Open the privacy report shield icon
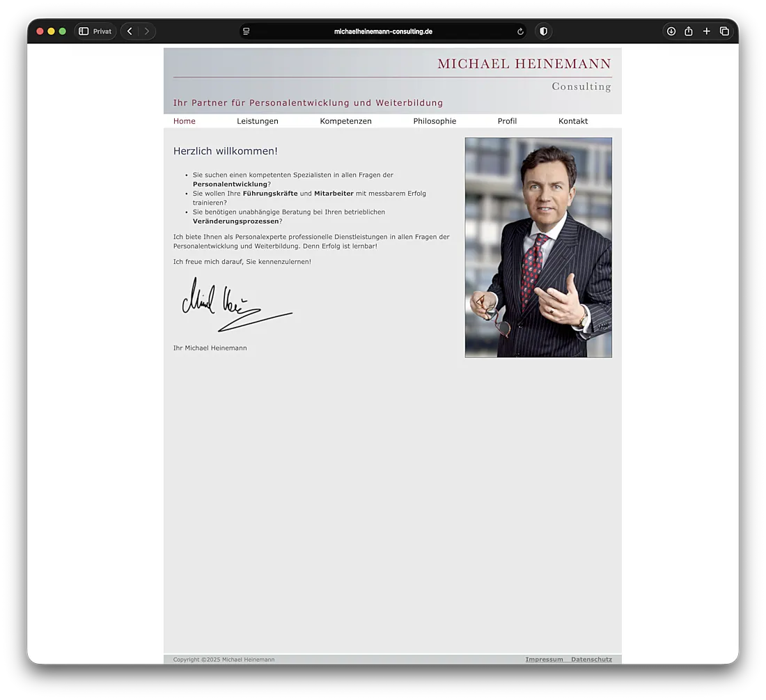Image resolution: width=766 pixels, height=700 pixels. (543, 31)
